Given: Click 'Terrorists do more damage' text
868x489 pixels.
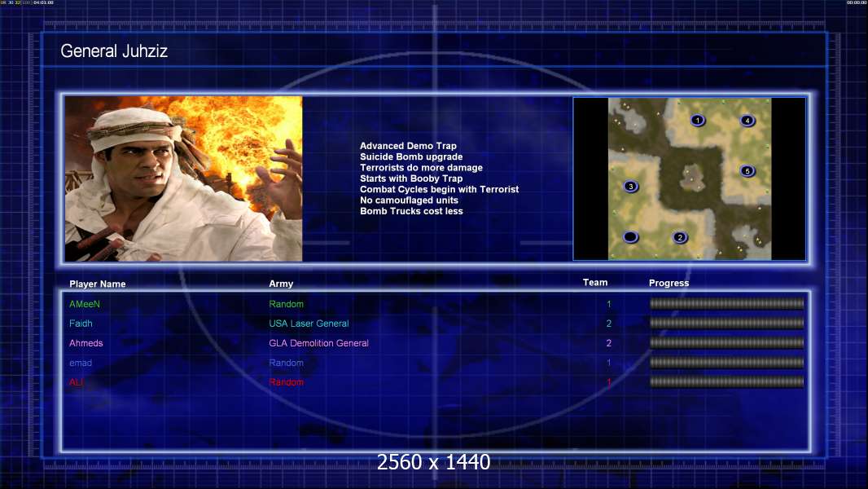Looking at the screenshot, I should coord(421,167).
